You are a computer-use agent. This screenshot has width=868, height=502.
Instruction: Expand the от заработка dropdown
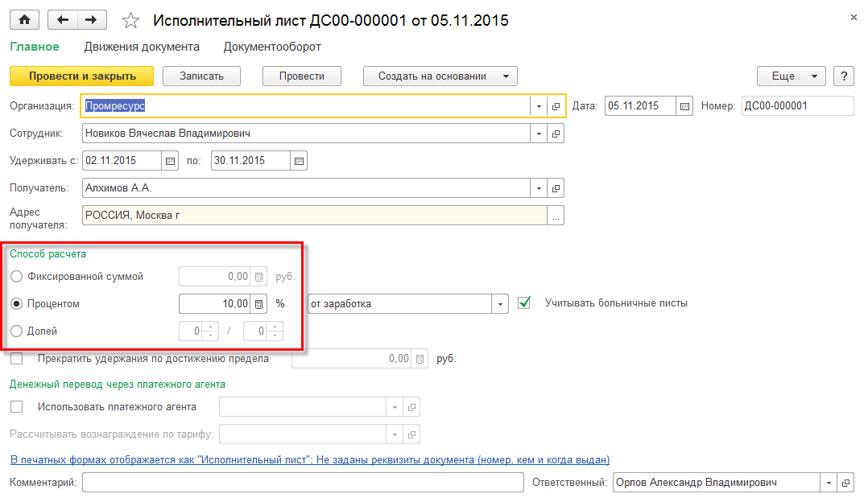tap(500, 304)
